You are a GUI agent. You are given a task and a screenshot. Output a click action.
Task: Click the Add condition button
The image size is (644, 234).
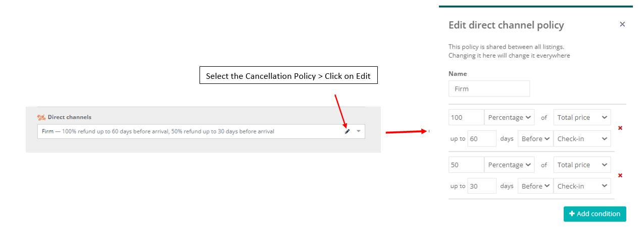click(x=595, y=214)
